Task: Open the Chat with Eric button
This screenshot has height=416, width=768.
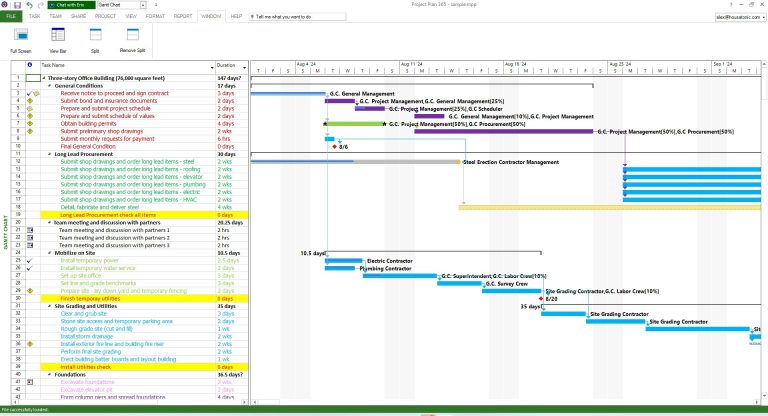Action: pos(72,5)
